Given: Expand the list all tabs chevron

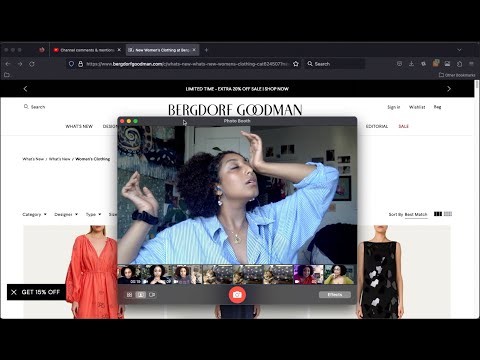Looking at the screenshot, I should coord(459,50).
